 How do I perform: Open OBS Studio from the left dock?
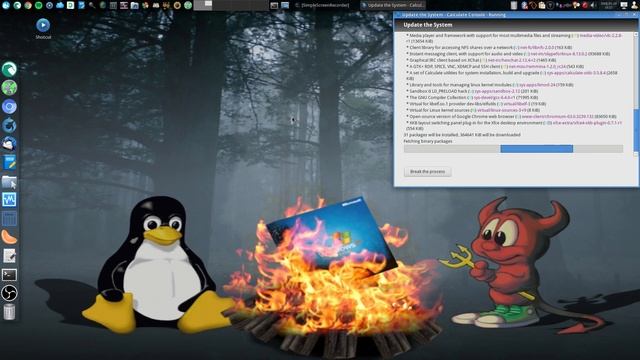click(x=9, y=293)
